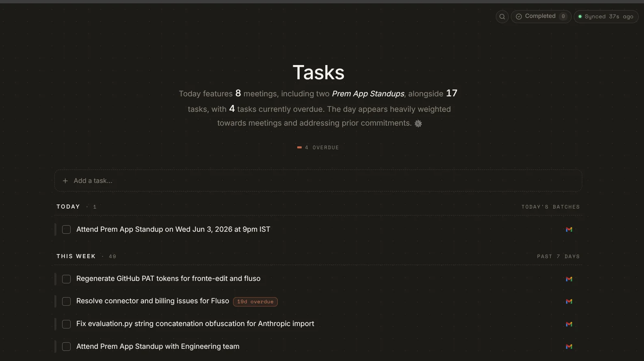Open Gmail icon for Resolve connector billing task
The image size is (644, 361).
pos(569,301)
